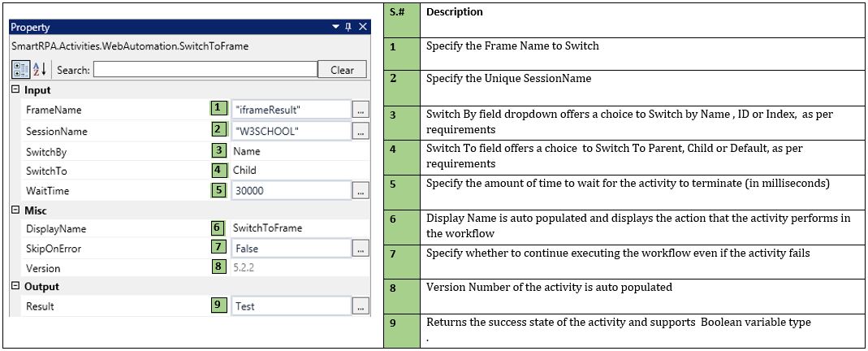Open the Result ellipsis editor button

point(361,306)
